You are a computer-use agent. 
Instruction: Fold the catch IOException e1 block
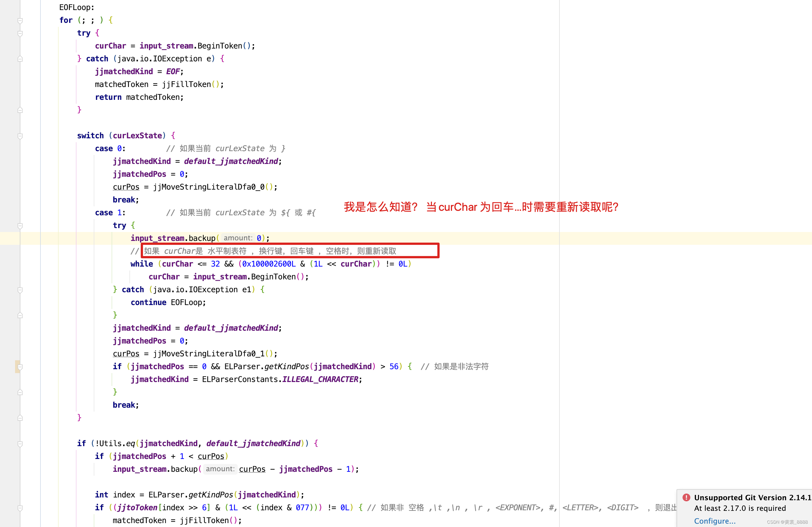(20, 290)
